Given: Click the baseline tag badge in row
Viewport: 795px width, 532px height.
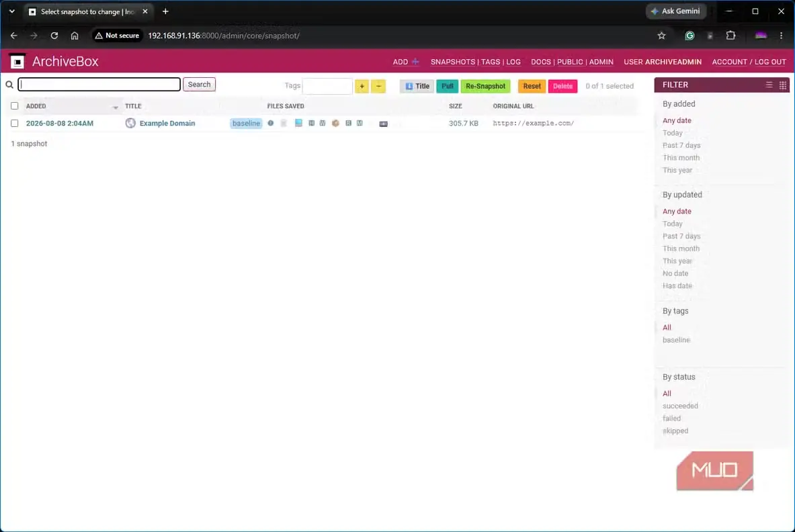Looking at the screenshot, I should (x=246, y=123).
